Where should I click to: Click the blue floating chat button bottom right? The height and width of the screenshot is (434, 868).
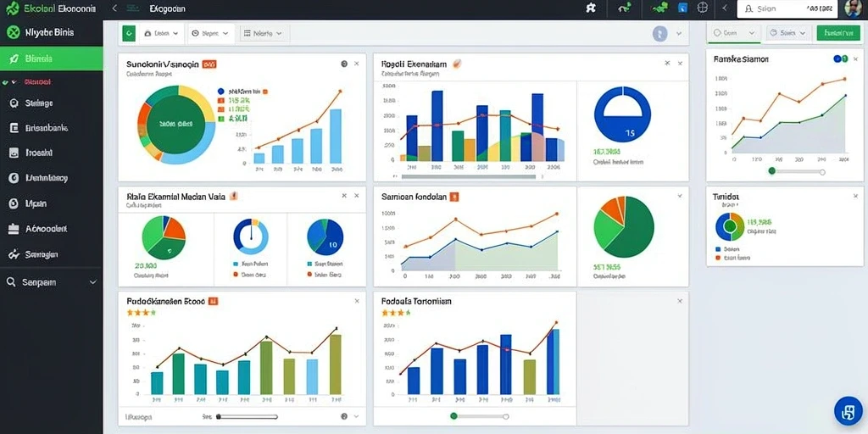[848, 411]
